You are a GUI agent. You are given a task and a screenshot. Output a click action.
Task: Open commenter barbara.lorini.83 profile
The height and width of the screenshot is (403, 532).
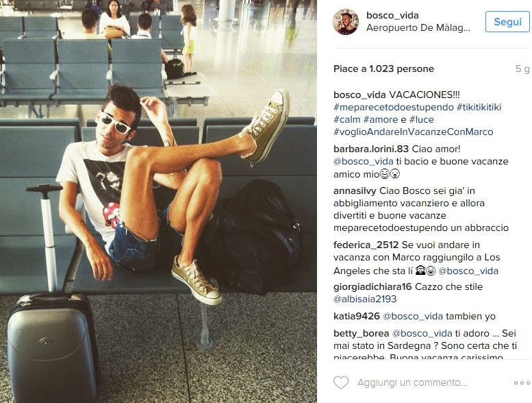371,149
